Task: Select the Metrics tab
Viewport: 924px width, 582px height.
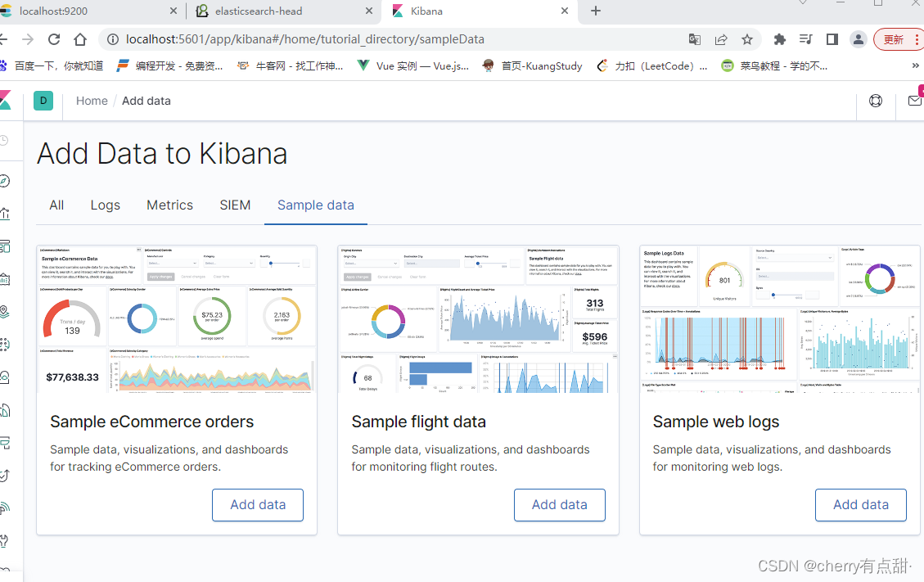Action: pos(169,205)
